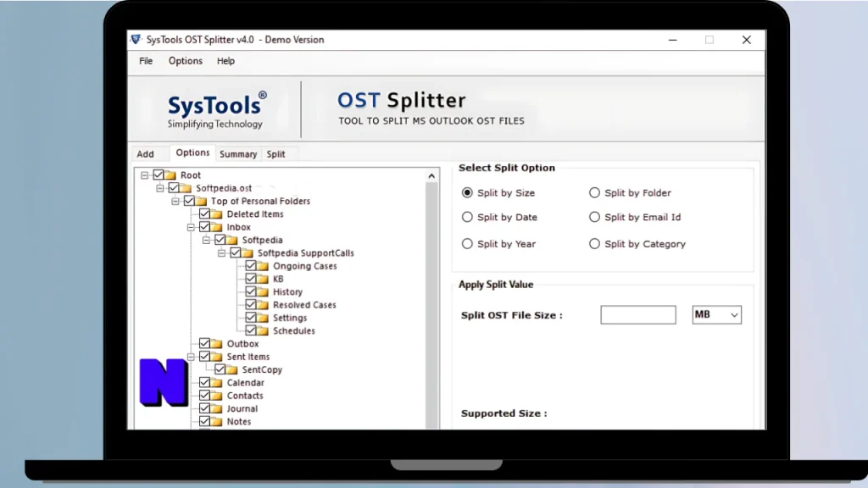This screenshot has width=868, height=488.
Task: Click the Resolved Cases folder icon
Action: coord(263,305)
